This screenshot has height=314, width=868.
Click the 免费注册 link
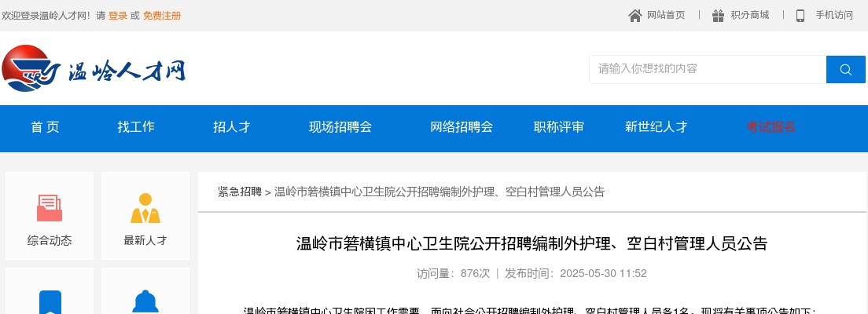pos(162,16)
